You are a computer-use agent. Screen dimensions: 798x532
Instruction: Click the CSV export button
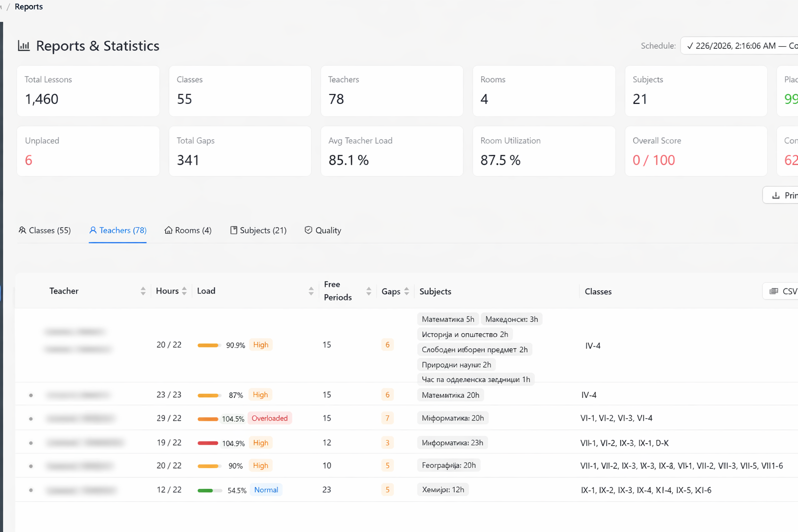[780, 291]
